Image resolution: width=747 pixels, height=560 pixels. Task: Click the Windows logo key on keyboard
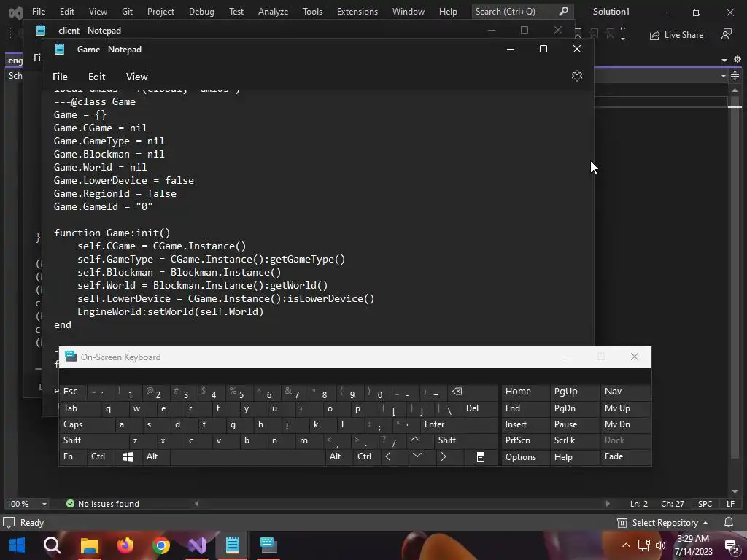128,456
